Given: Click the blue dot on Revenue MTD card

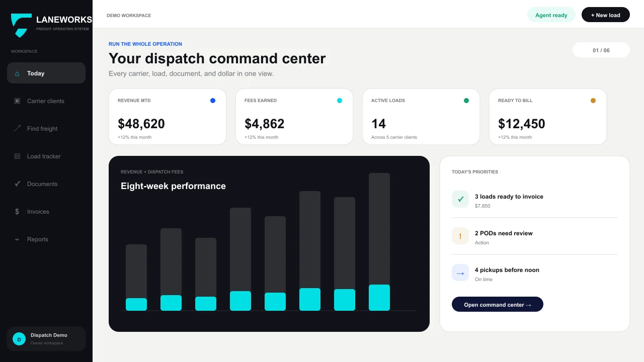Looking at the screenshot, I should pyautogui.click(x=213, y=101).
